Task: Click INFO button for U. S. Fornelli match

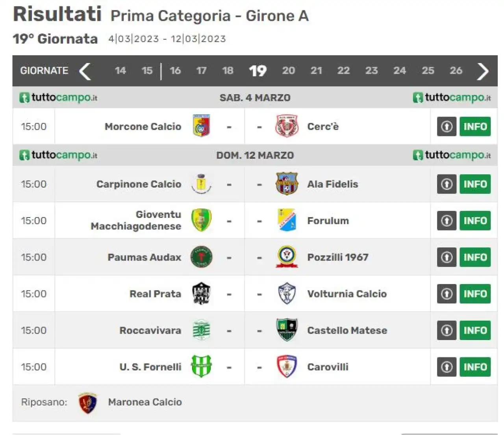Action: (475, 367)
